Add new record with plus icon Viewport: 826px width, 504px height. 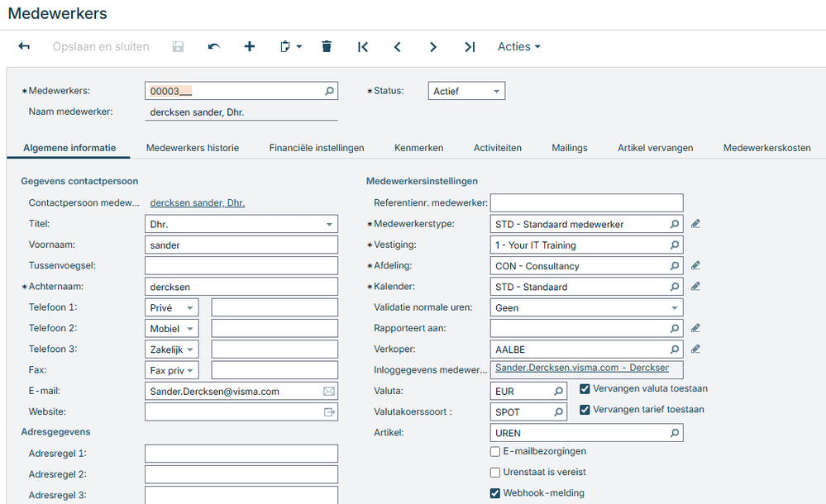pyautogui.click(x=250, y=47)
